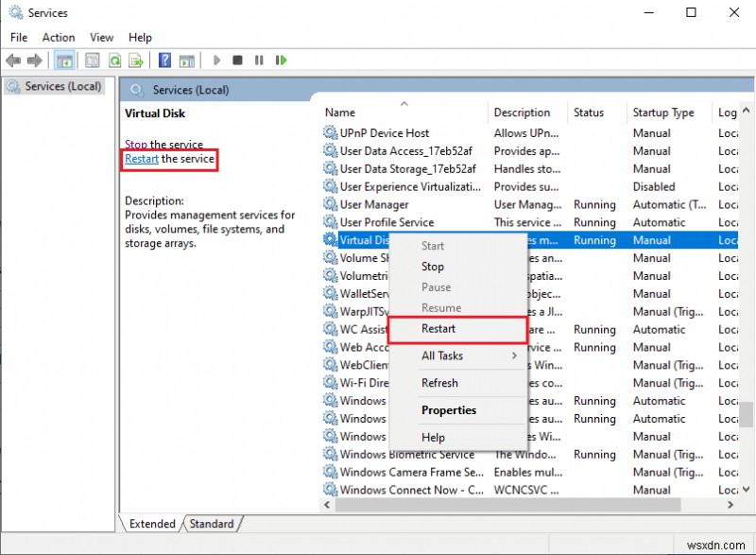Click the Services (Local) pane header
This screenshot has width=756, height=555.
pyautogui.click(x=191, y=90)
